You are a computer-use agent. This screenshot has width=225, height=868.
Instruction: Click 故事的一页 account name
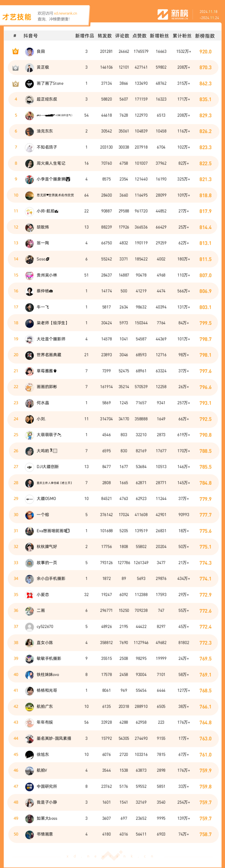tap(47, 563)
